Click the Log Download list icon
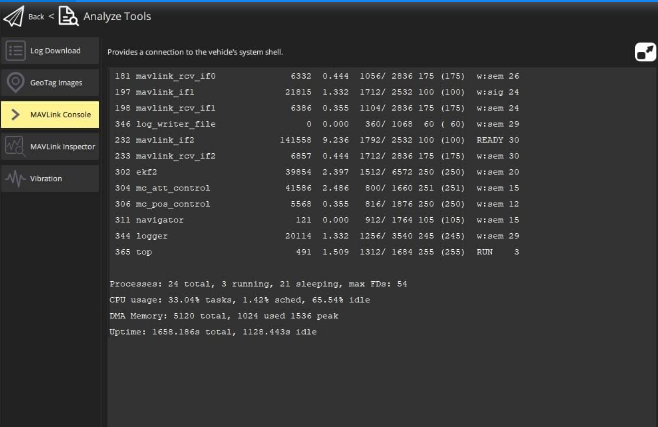 [x=15, y=50]
